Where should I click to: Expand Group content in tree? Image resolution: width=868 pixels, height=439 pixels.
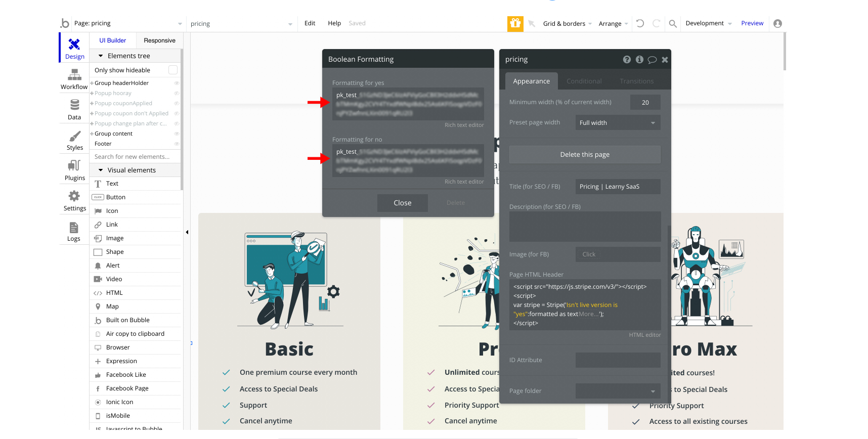point(92,134)
